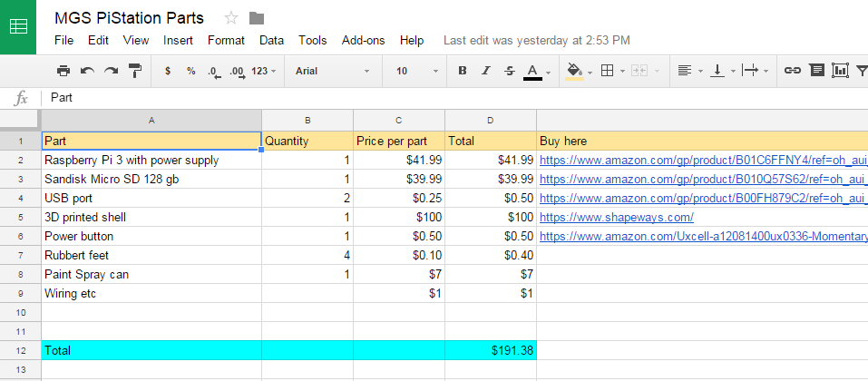The image size is (868, 381).
Task: Click the text wrapping icon
Action: [x=750, y=71]
